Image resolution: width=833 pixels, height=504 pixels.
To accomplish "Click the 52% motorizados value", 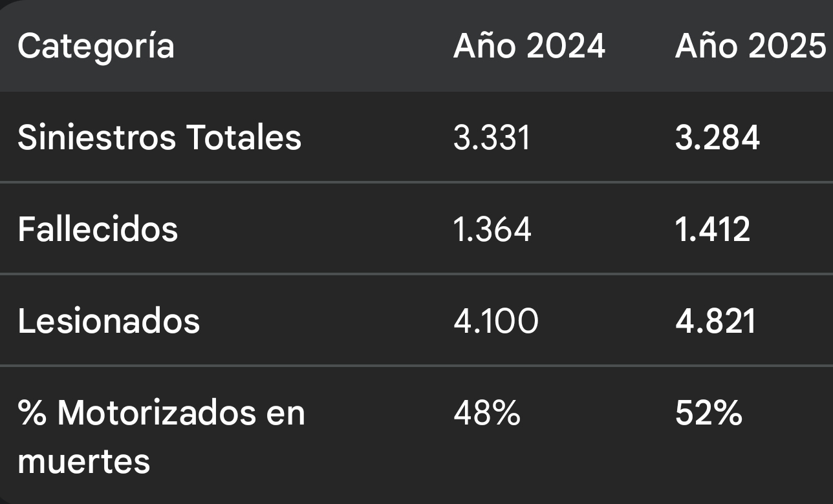I will [x=708, y=413].
